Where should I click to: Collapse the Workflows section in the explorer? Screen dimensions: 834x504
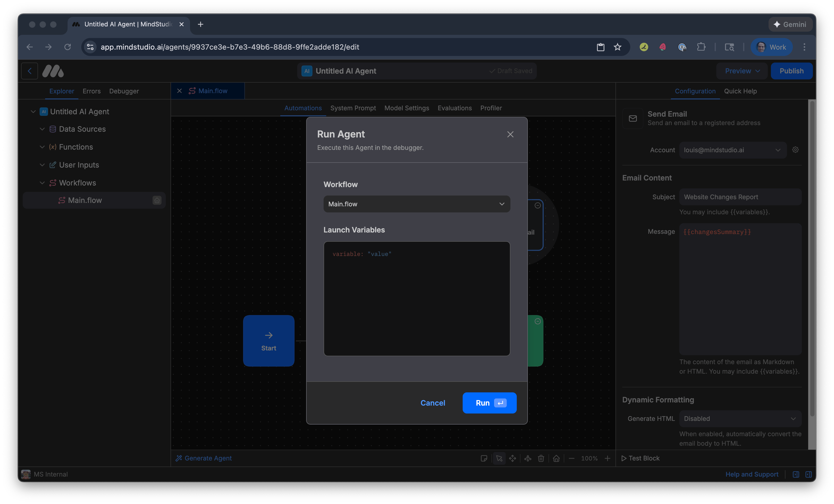[42, 183]
